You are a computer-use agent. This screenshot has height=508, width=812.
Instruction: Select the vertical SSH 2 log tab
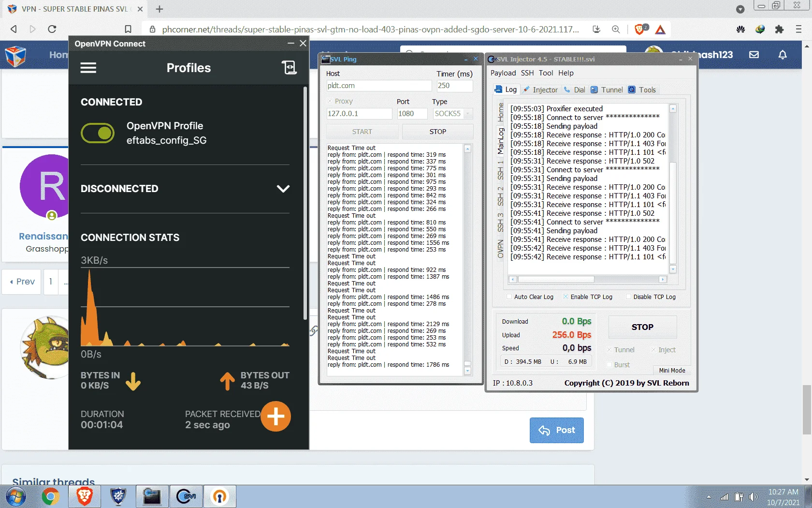click(500, 196)
